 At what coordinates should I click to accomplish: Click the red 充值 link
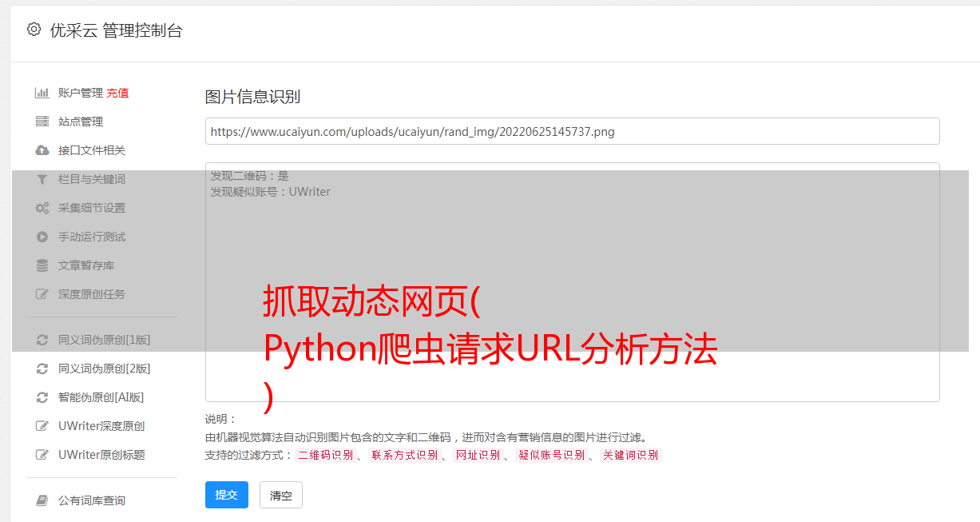click(x=117, y=93)
